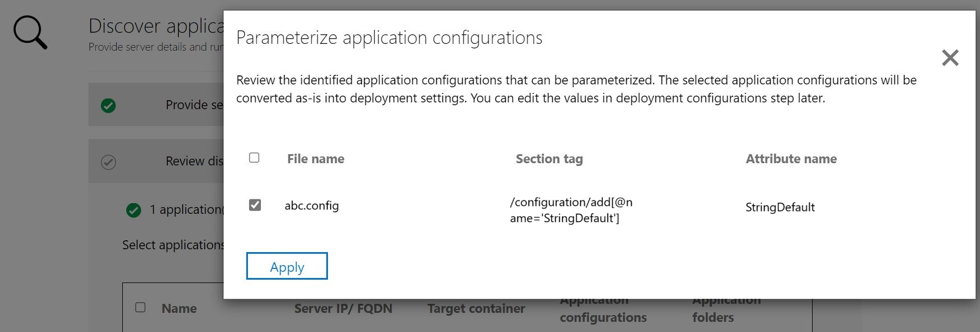Click the StringDefault attribute value
980x332 pixels.
pos(780,208)
